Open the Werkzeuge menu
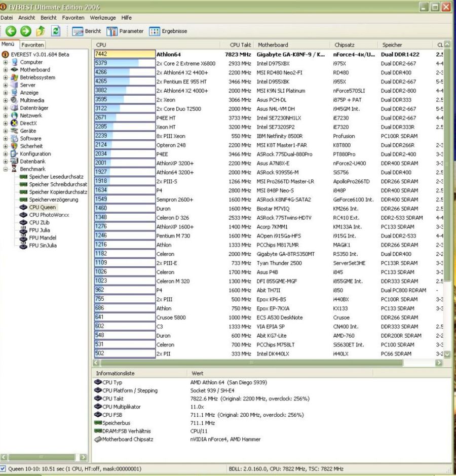 coord(103,18)
